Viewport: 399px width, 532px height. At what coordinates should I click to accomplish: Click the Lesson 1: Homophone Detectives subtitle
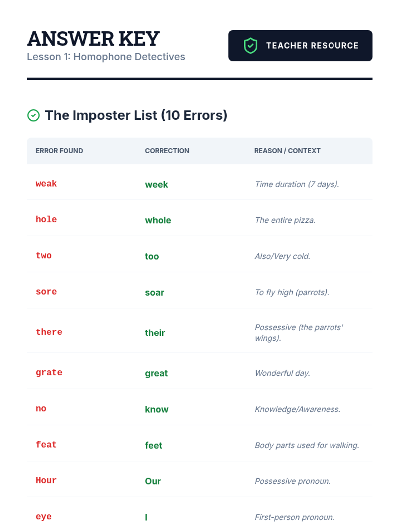click(x=106, y=57)
